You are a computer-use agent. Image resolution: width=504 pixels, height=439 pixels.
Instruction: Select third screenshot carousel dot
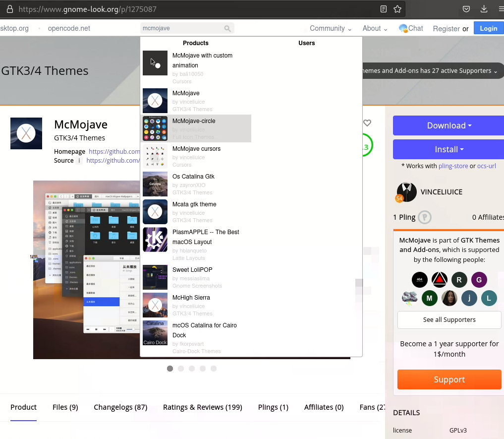pyautogui.click(x=192, y=369)
